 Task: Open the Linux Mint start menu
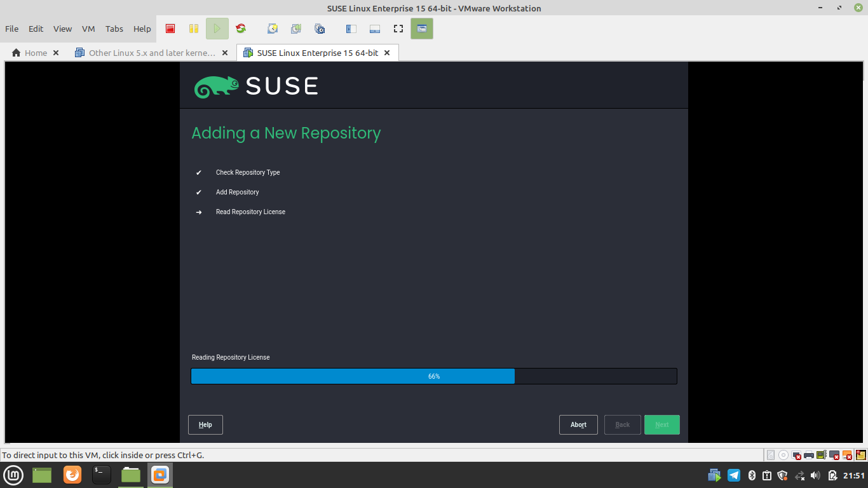pyautogui.click(x=13, y=475)
